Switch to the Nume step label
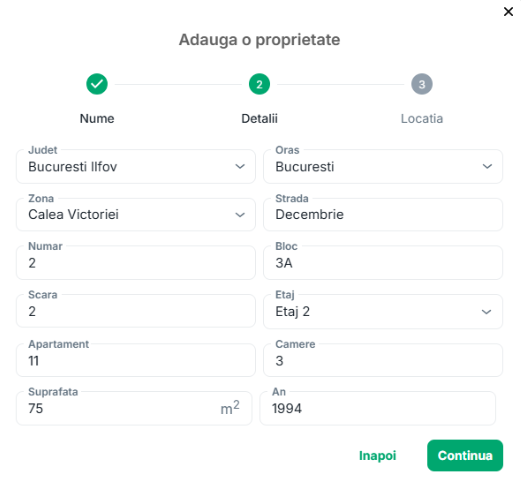 pos(97,119)
